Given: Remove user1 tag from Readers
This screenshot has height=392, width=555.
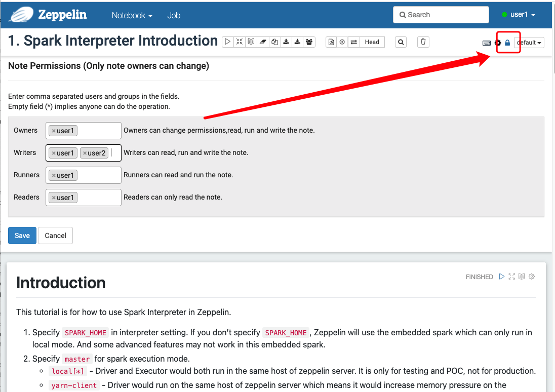Looking at the screenshot, I should tap(54, 198).
